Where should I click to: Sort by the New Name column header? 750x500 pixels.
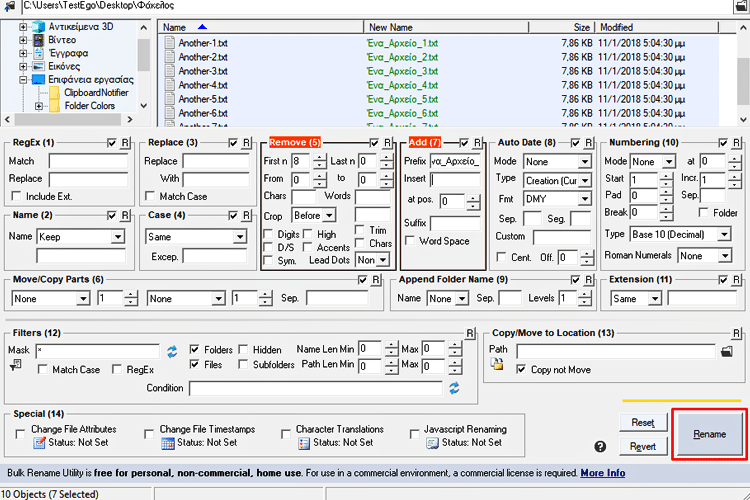(446, 27)
